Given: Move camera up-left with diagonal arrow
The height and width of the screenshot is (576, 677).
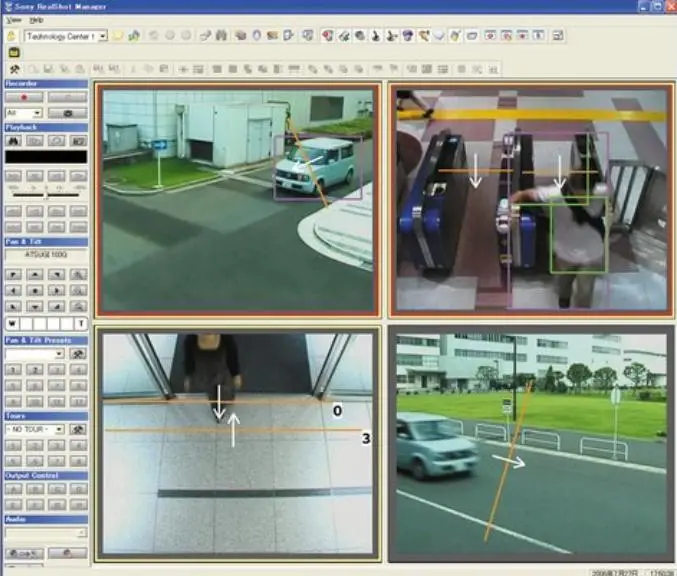Looking at the screenshot, I should click(x=14, y=275).
